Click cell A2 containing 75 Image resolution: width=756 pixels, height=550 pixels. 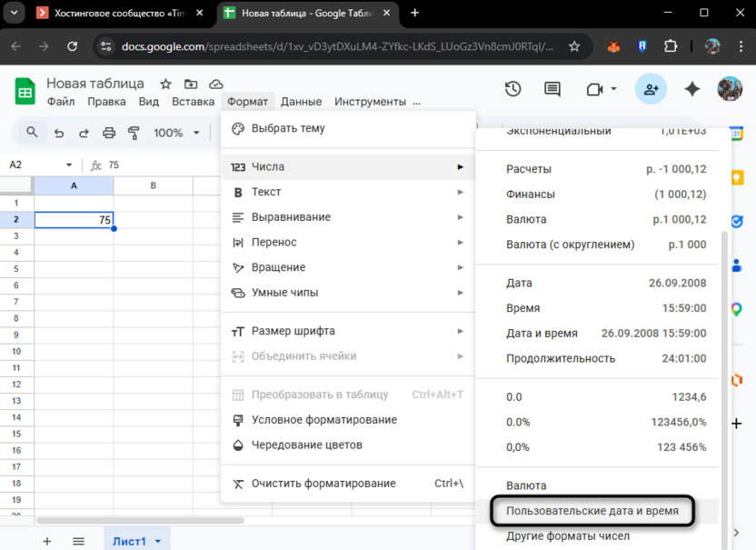74,219
